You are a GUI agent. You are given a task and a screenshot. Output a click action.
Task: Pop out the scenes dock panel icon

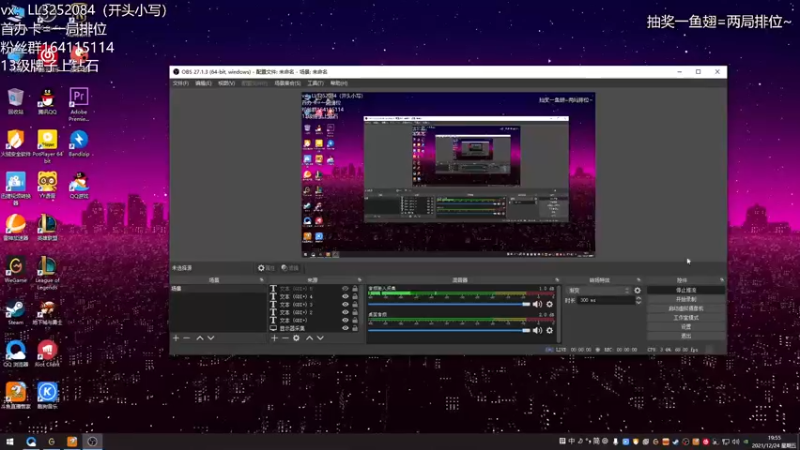[x=262, y=280]
